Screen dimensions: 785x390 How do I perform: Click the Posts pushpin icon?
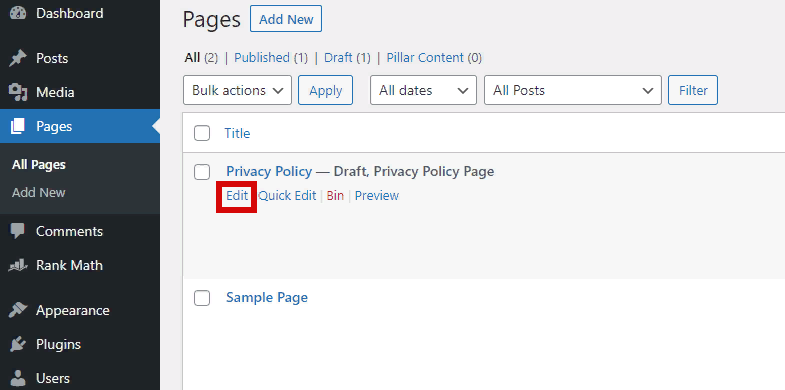click(x=18, y=59)
